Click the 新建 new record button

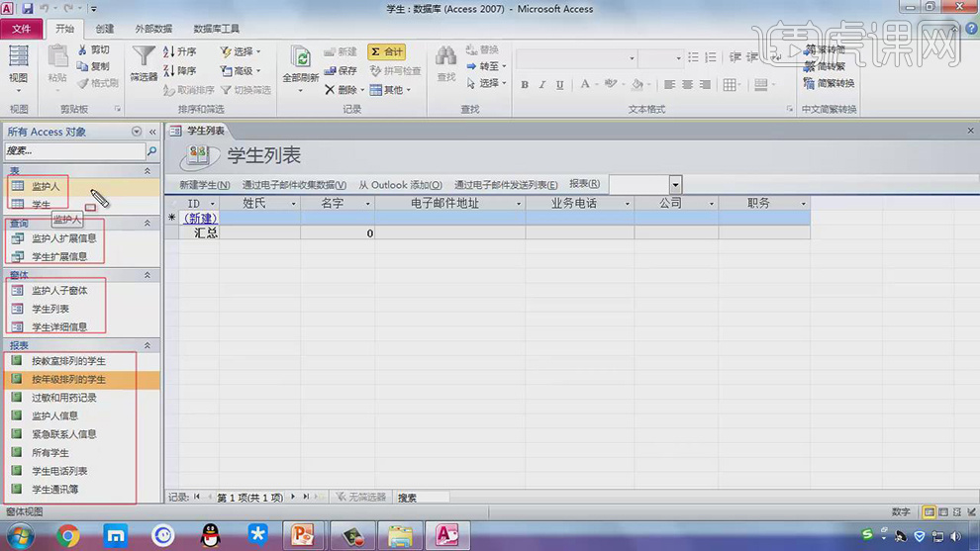[341, 51]
